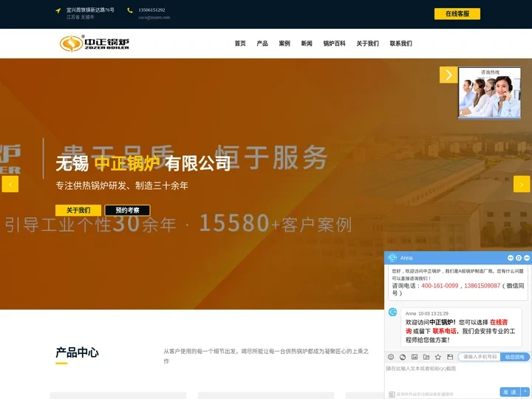Screen dimensions: 532x399
Task: Click the red 联系电话 text in chat
Action: (445, 331)
